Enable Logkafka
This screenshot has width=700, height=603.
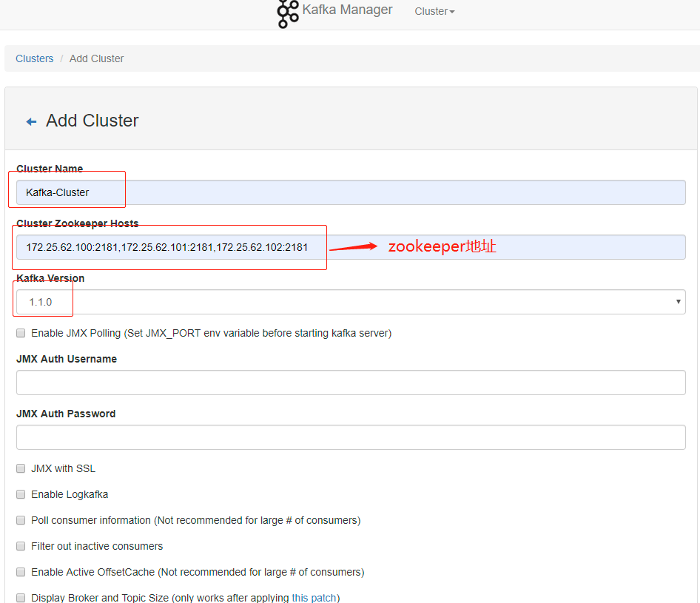pyautogui.click(x=20, y=494)
